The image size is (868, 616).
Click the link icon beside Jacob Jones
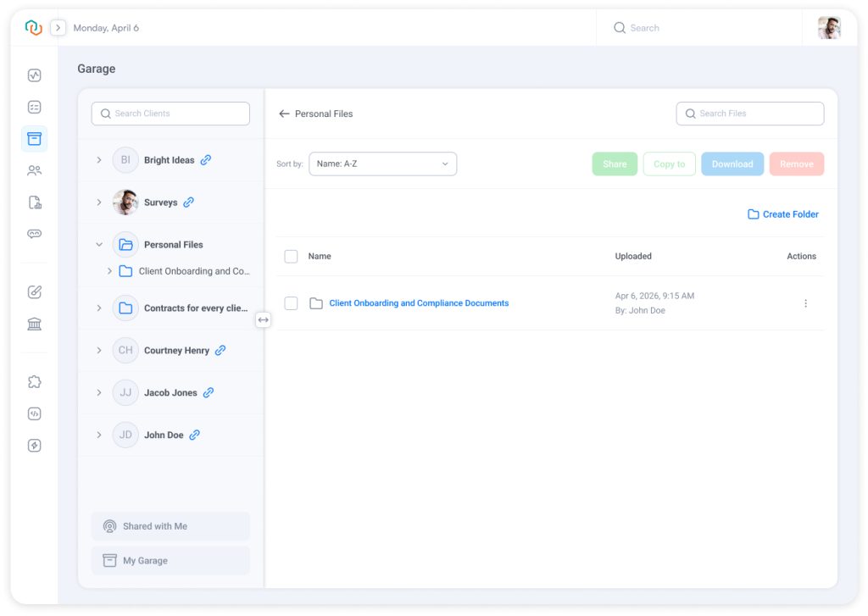[209, 393]
